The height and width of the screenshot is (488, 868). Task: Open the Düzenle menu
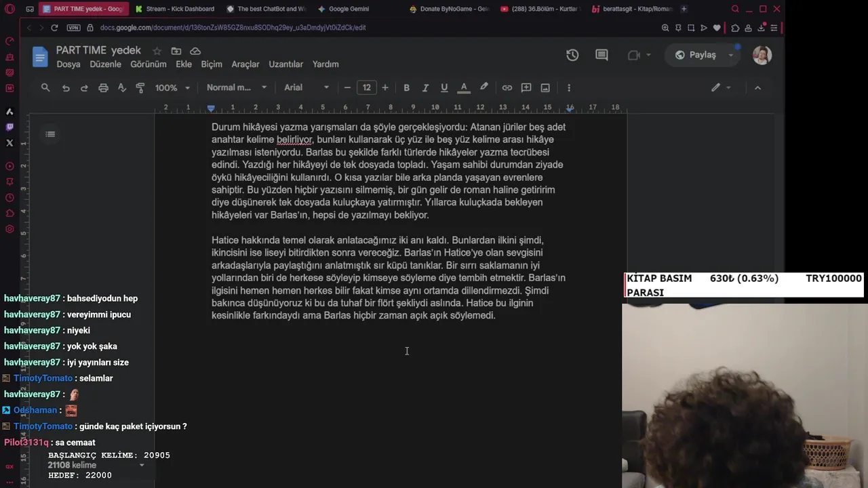point(106,64)
